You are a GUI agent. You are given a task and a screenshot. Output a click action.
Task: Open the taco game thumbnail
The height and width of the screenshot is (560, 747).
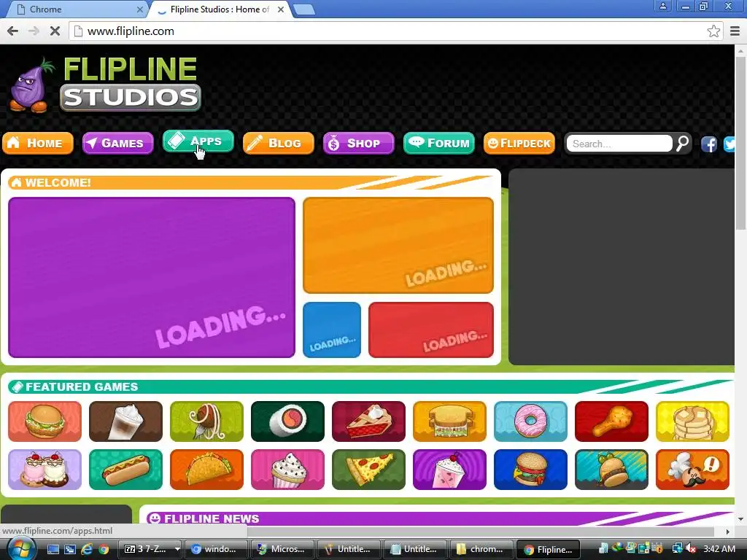[206, 470]
